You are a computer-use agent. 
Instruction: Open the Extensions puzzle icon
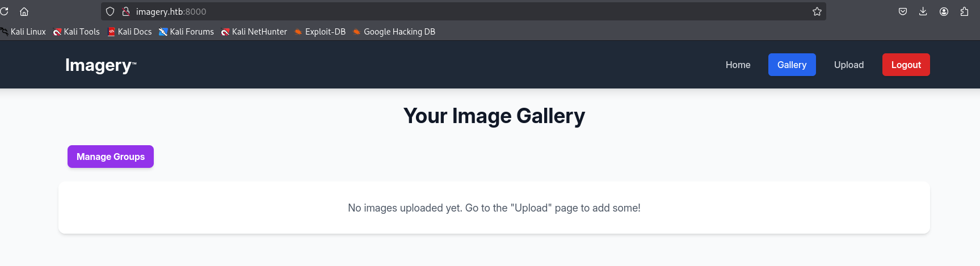[964, 11]
